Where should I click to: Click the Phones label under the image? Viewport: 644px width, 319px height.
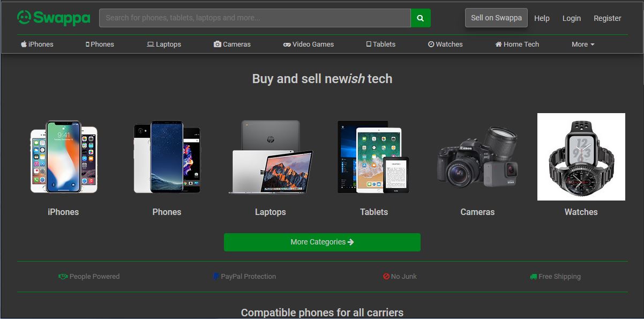(167, 212)
